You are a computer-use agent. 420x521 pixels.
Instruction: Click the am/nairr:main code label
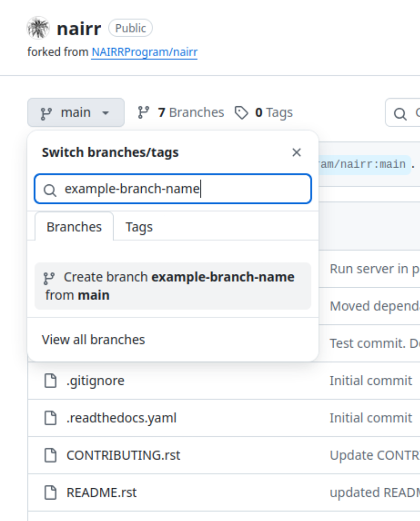pos(364,164)
